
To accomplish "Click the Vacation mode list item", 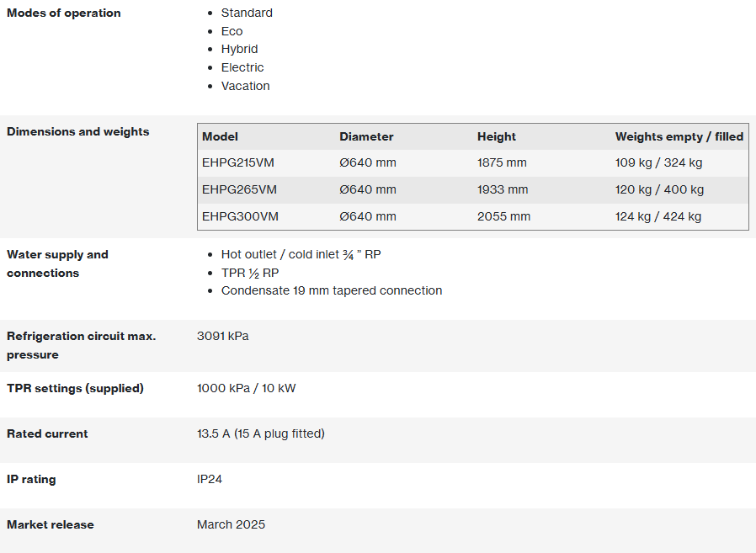I will 246,87.
